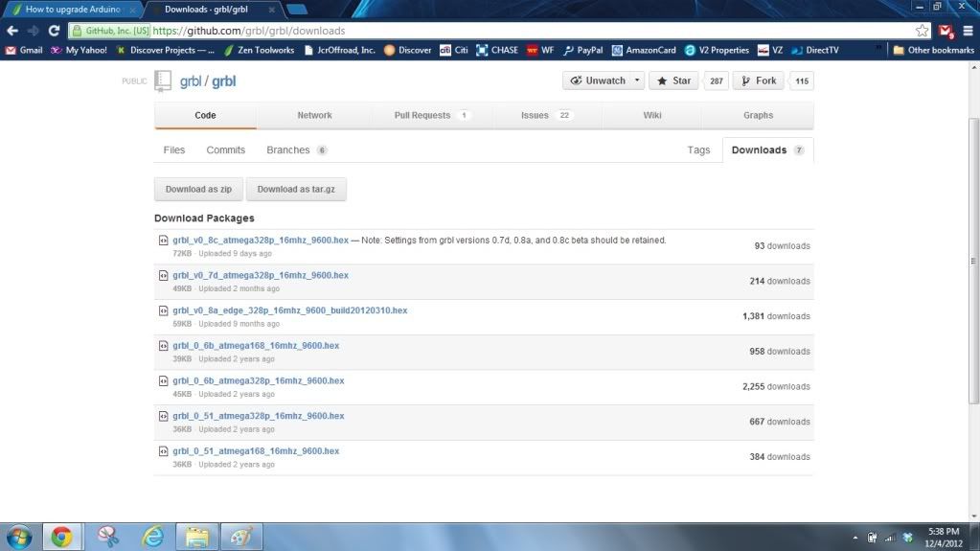Open the Issues tab
This screenshot has width=980, height=551.
click(546, 115)
